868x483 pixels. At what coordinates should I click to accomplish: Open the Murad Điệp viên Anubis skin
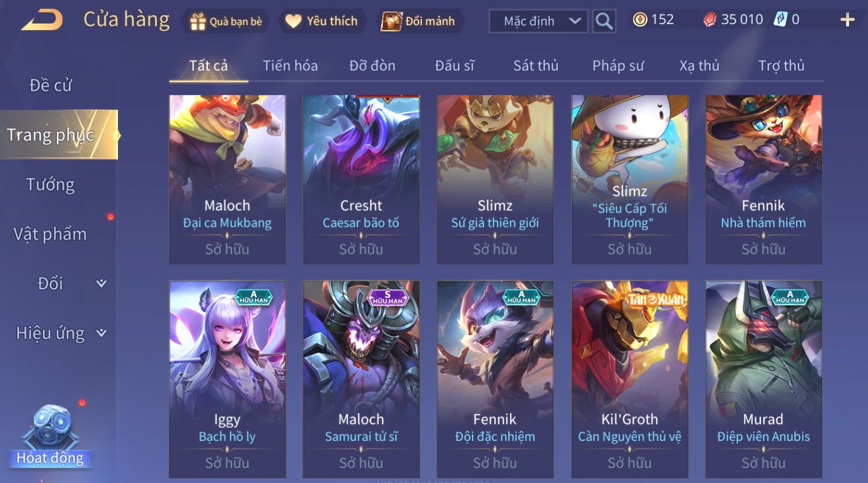pyautogui.click(x=764, y=379)
